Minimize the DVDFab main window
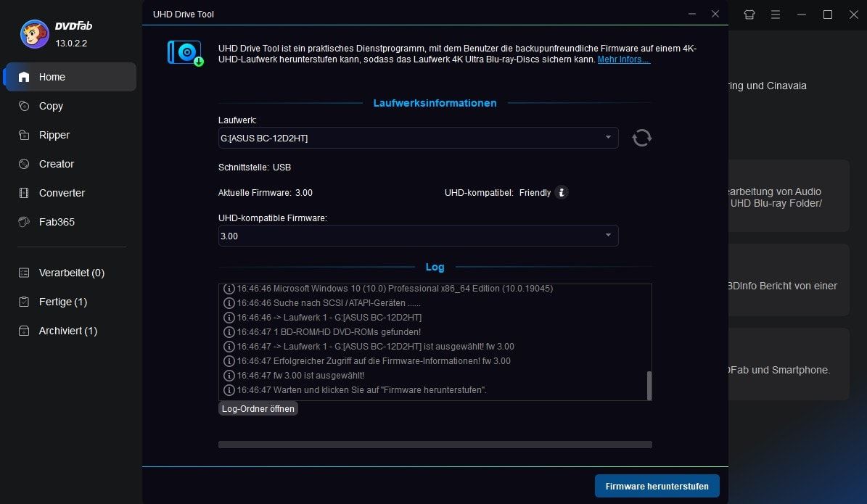 click(802, 15)
